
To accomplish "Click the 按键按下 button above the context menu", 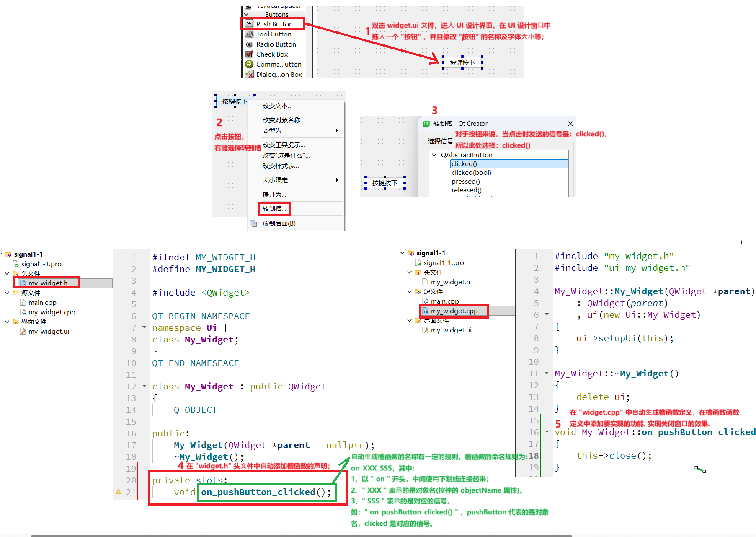I will pos(235,101).
